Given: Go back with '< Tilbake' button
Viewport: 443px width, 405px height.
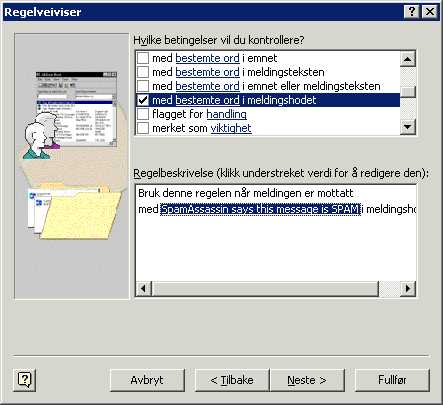Looking at the screenshot, I should tap(232, 380).
